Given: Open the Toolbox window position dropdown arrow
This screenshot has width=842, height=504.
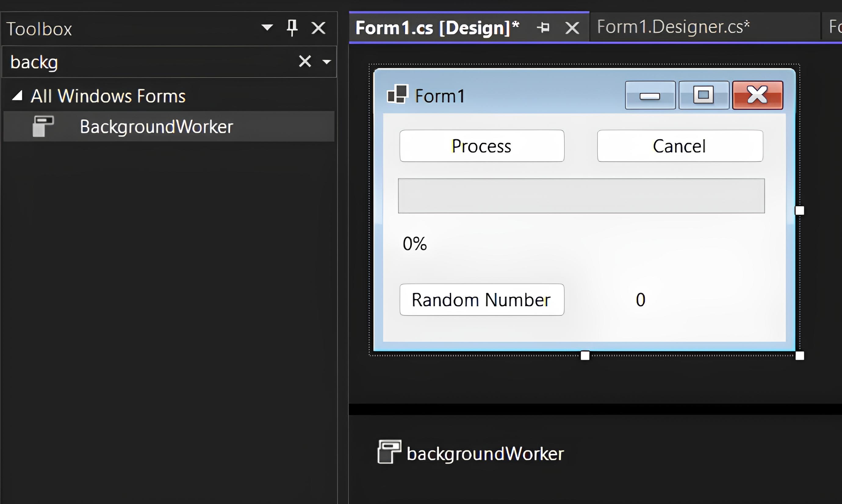Looking at the screenshot, I should click(267, 27).
